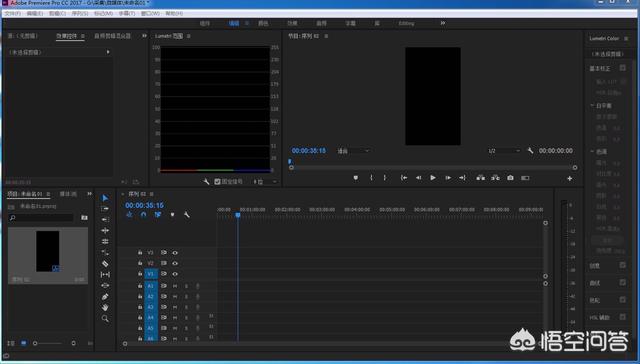Go to Out point
This screenshot has height=364, width=640.
click(x=462, y=178)
